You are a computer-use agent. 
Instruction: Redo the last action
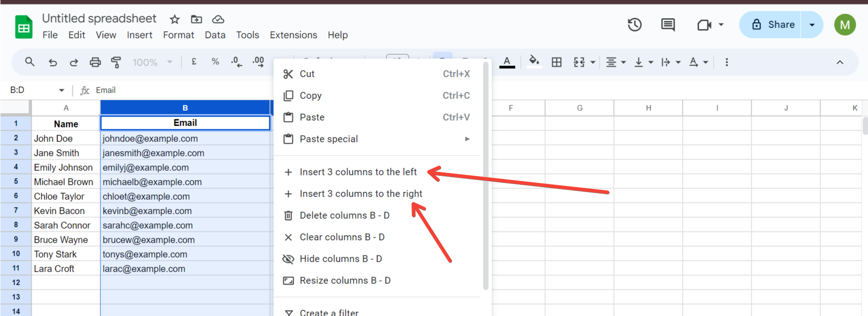(74, 62)
